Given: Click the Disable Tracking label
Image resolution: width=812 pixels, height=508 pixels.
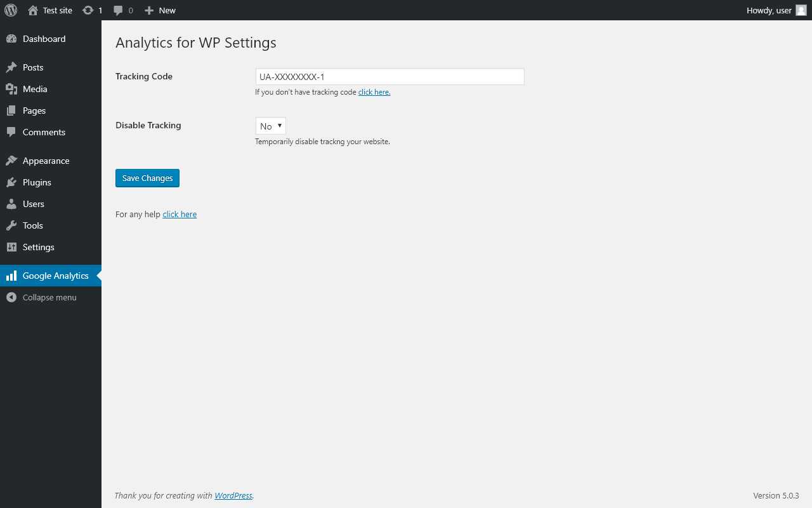Looking at the screenshot, I should coord(148,125).
